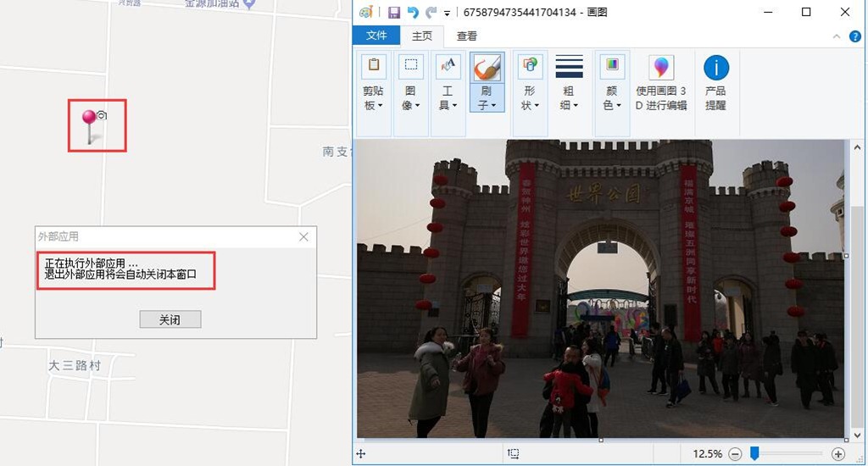Click the Redo arrow in quick access toolbar
The image size is (868, 466).
point(431,12)
